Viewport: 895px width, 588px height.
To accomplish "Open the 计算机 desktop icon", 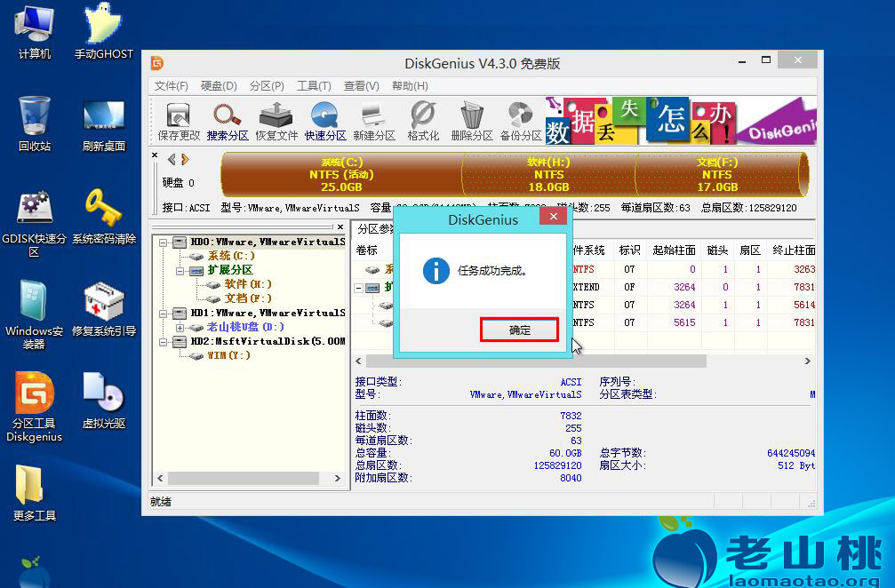I will (x=35, y=31).
